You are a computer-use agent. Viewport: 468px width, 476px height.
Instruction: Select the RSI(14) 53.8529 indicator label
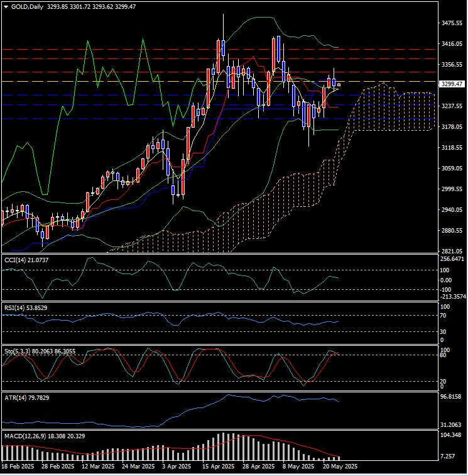[26, 308]
